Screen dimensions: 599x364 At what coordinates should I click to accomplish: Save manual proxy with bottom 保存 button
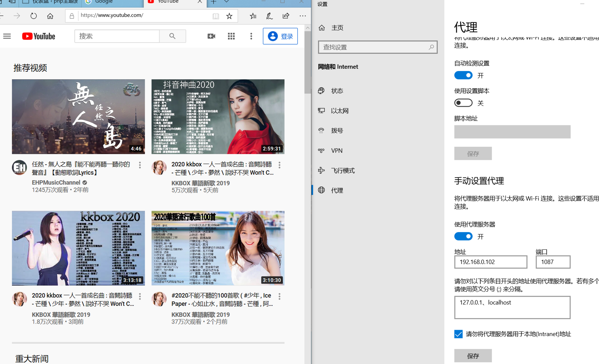click(473, 356)
